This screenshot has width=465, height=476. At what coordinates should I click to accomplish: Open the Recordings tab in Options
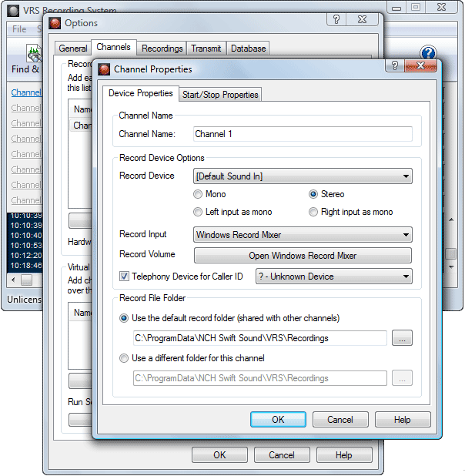point(162,49)
